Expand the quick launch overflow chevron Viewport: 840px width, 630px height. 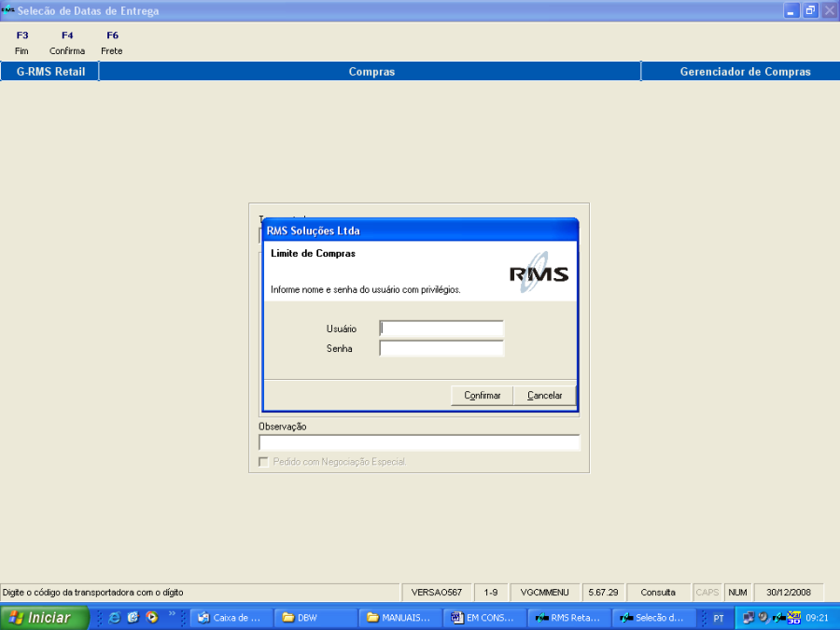click(172, 614)
